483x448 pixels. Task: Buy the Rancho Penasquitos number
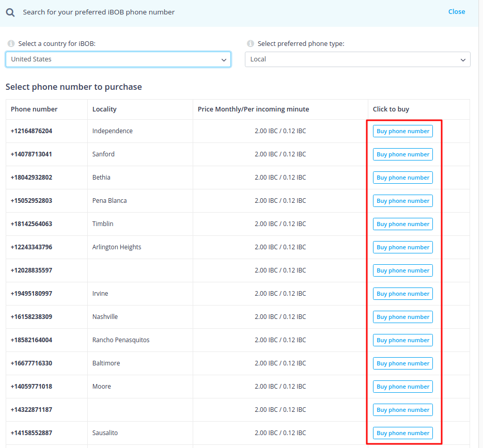(403, 340)
